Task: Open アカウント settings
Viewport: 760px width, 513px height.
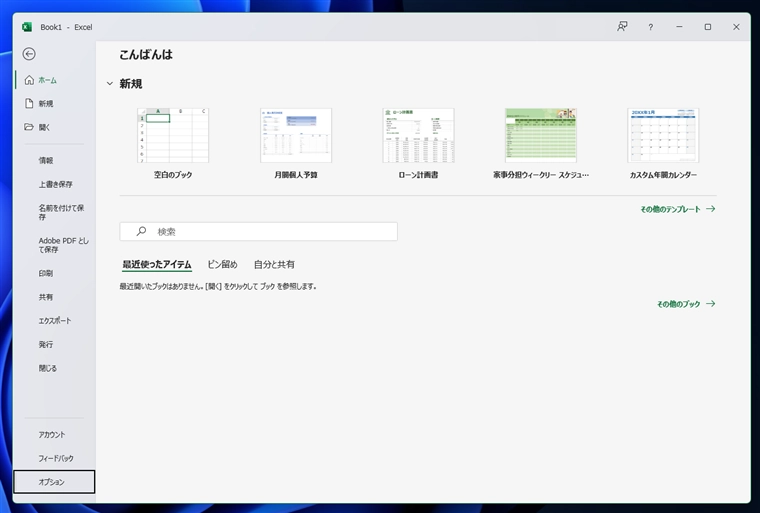Action: point(55,435)
